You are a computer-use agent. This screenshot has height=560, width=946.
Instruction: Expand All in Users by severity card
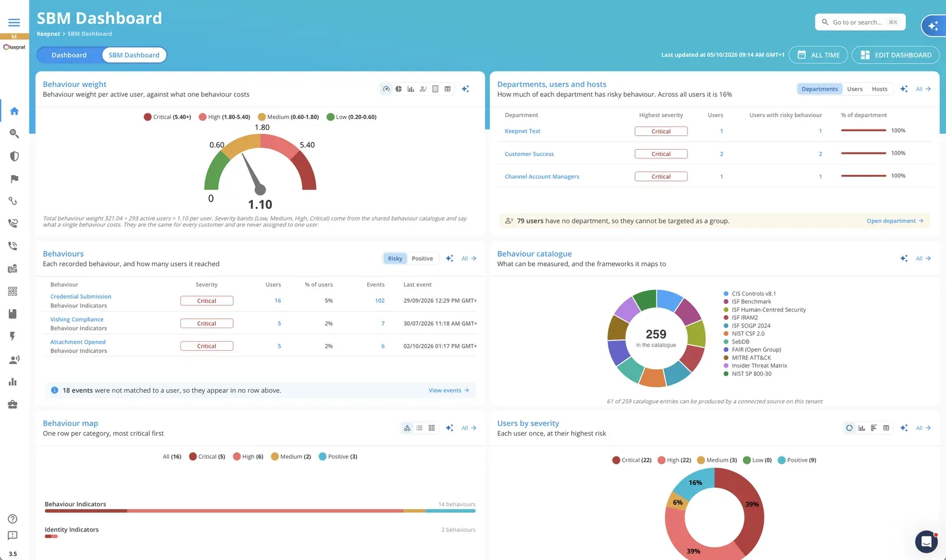(x=924, y=428)
